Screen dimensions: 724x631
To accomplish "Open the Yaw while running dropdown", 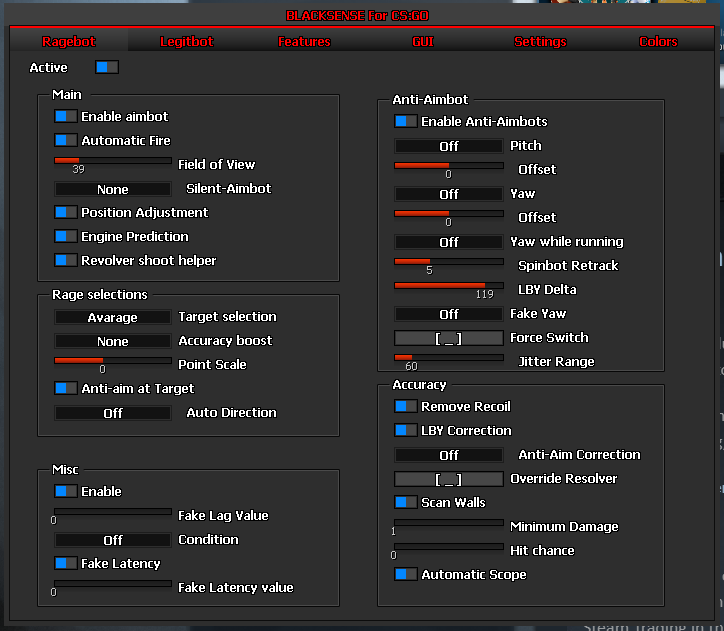I will pos(449,242).
